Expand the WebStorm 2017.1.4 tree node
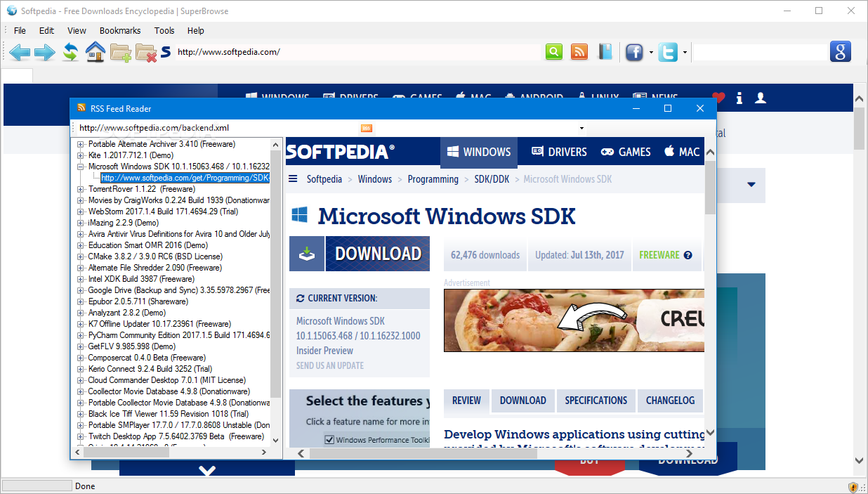 (81, 212)
